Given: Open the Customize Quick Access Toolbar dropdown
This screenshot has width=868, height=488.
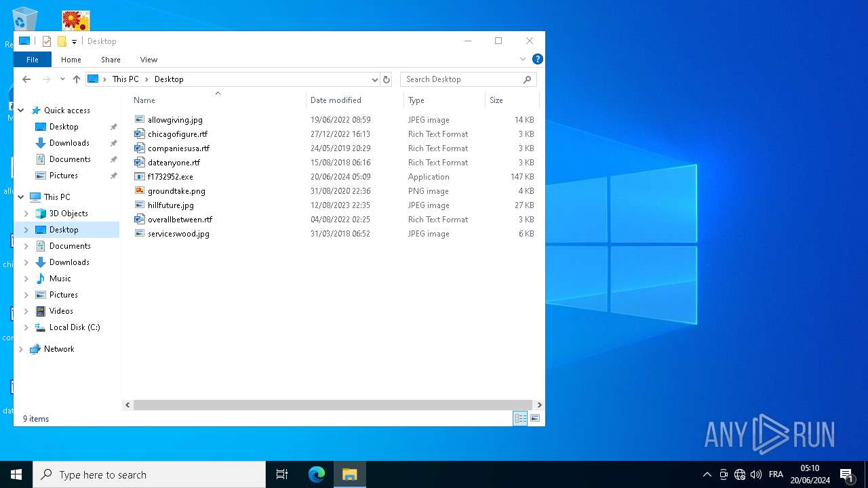Looking at the screenshot, I should (74, 42).
